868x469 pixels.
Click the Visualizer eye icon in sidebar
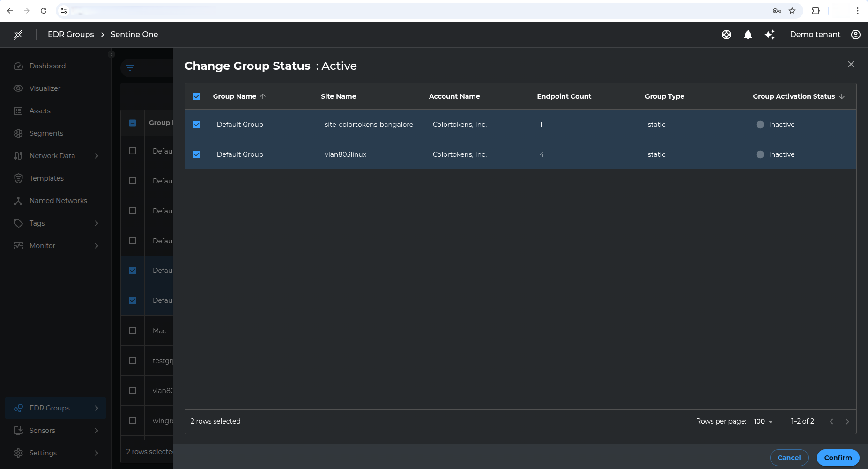(x=18, y=88)
